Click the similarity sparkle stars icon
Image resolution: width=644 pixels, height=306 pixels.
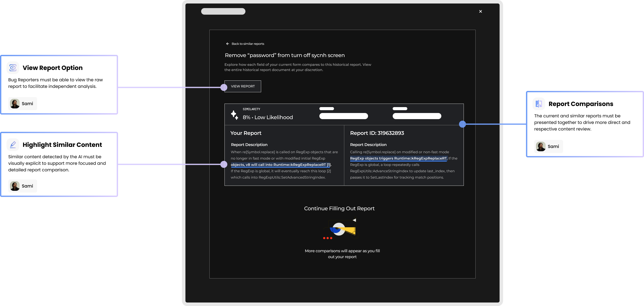click(234, 115)
